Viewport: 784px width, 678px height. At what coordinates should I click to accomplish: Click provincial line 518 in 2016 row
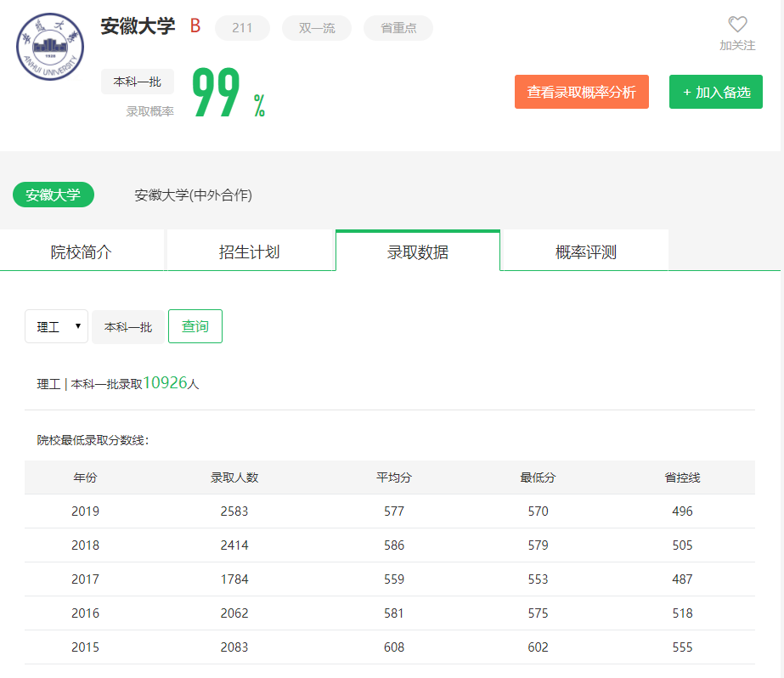(683, 613)
